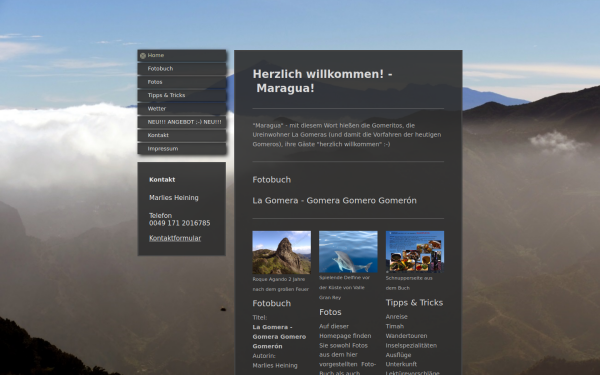
Task: Click the Tipps & Tricks column heading
Action: [414, 303]
